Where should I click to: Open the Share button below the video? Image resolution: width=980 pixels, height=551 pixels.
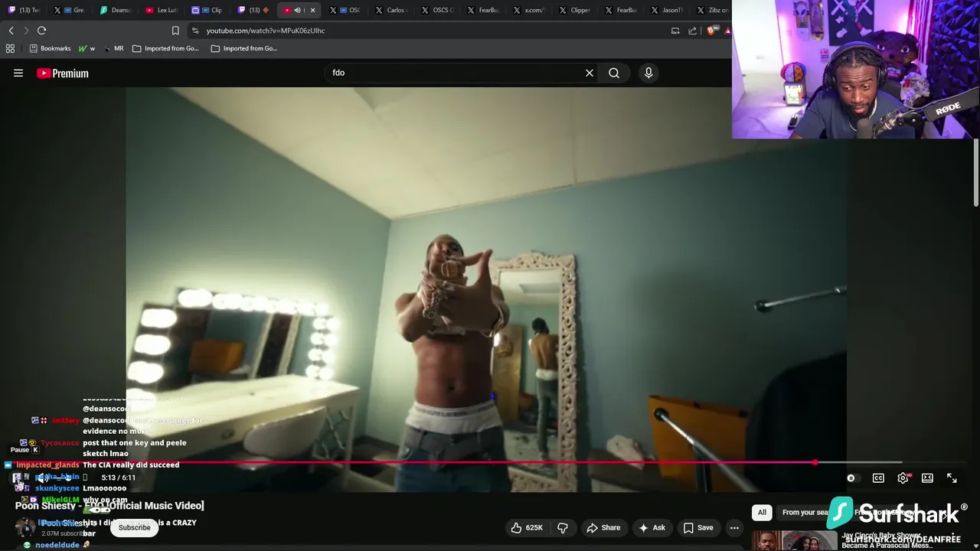(603, 527)
